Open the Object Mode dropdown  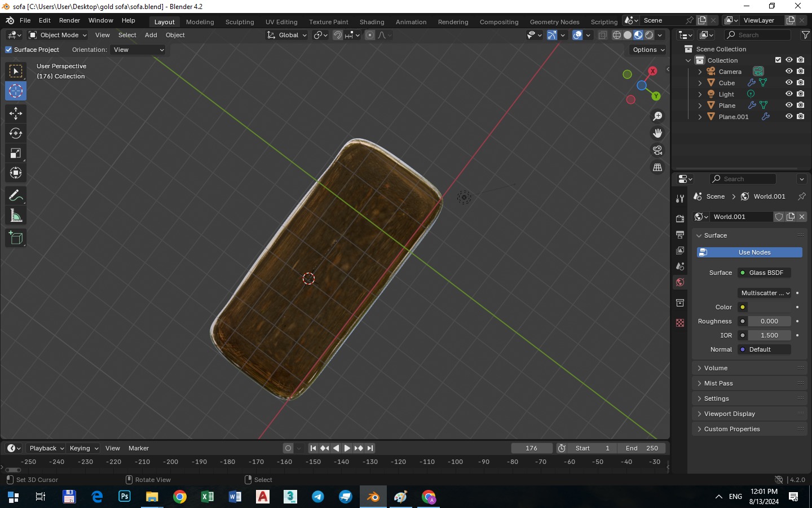(x=58, y=35)
